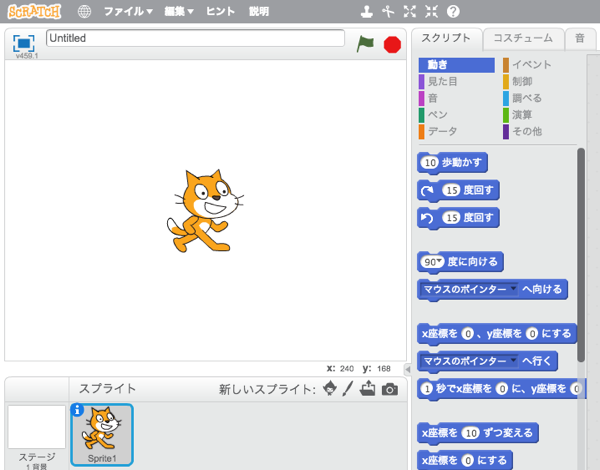Click the blocks palette vertical scrollbar
The image size is (600, 470).
click(x=581, y=255)
